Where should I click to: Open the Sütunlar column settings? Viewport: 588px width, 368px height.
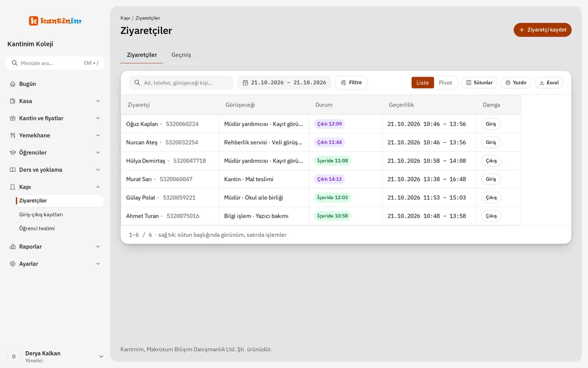[479, 82]
